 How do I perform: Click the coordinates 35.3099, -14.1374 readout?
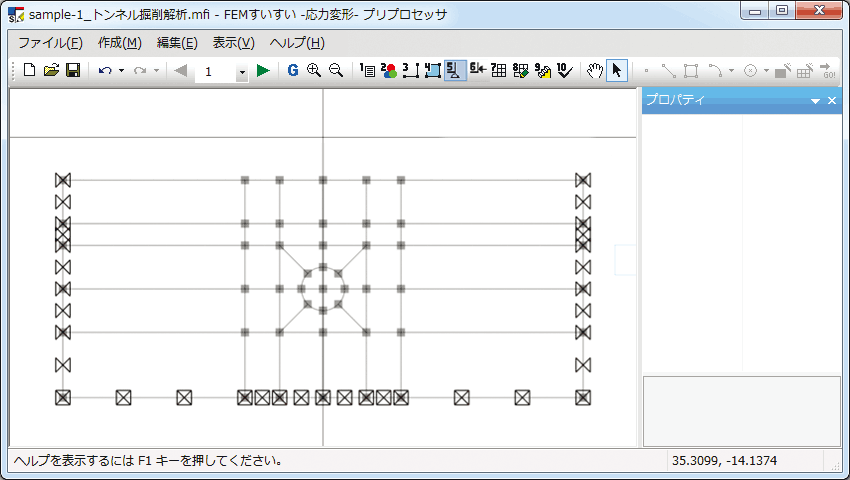click(724, 460)
